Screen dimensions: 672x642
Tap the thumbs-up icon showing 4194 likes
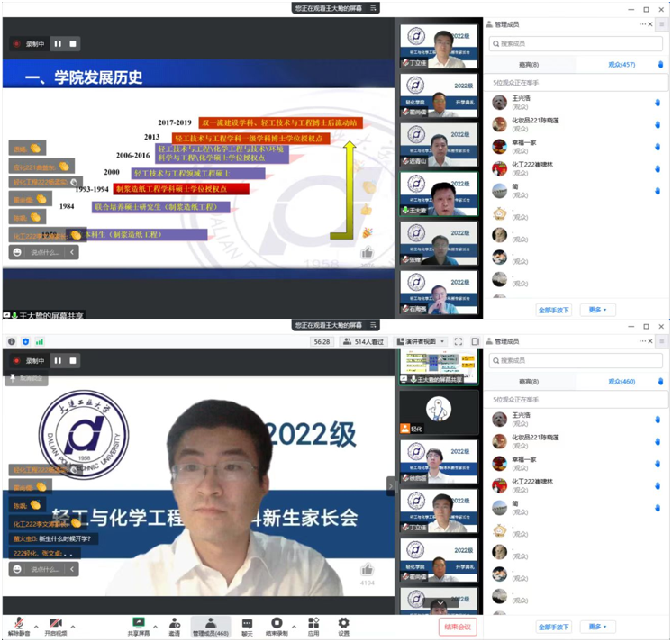[367, 570]
